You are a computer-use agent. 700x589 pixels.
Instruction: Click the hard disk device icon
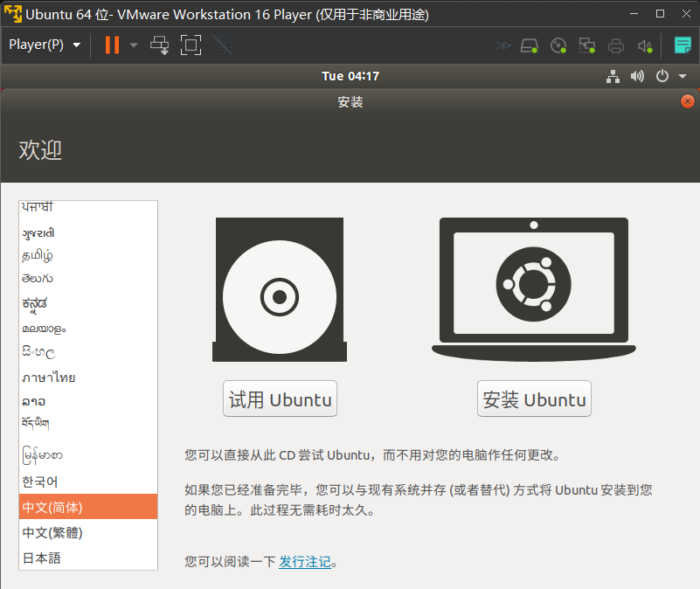tap(530, 45)
